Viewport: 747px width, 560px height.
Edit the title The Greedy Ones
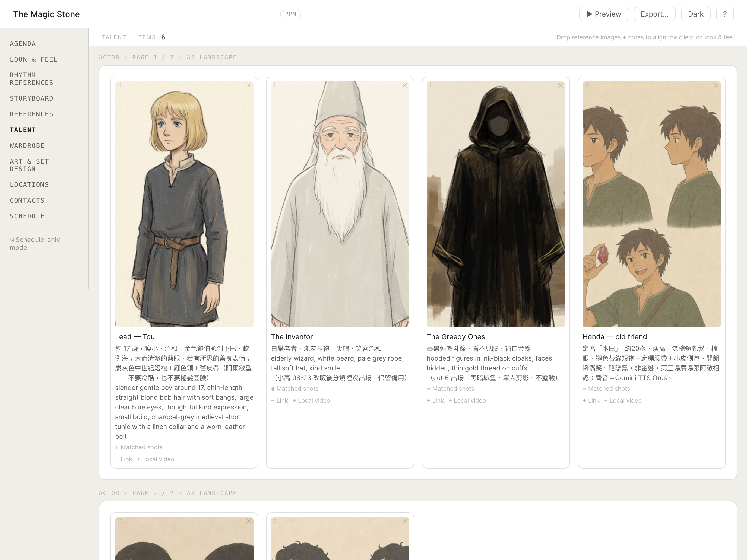pyautogui.click(x=455, y=336)
